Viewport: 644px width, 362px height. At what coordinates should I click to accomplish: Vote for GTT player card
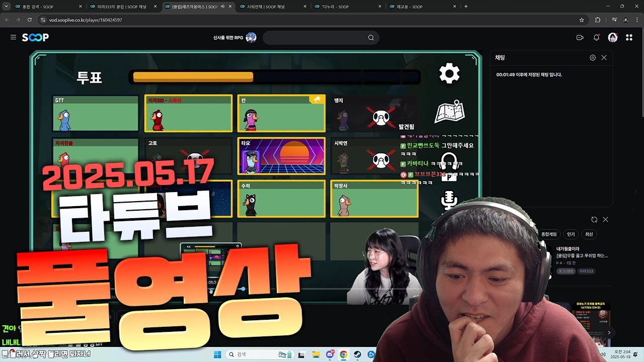pyautogui.click(x=96, y=114)
